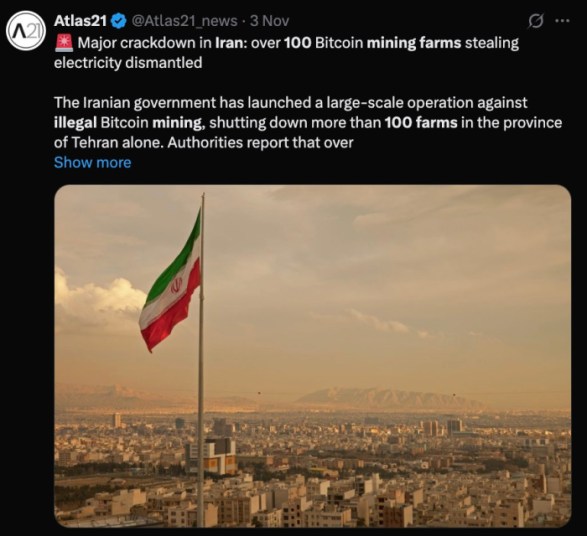The height and width of the screenshot is (536, 587).
Task: Click the bold 'mining farms' in headline
Action: pyautogui.click(x=414, y=43)
